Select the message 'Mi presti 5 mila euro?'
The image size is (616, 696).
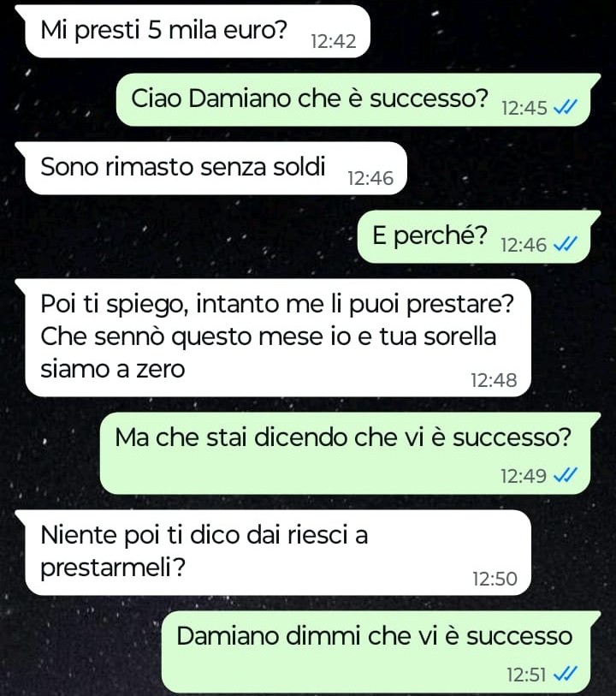pyautogui.click(x=198, y=32)
